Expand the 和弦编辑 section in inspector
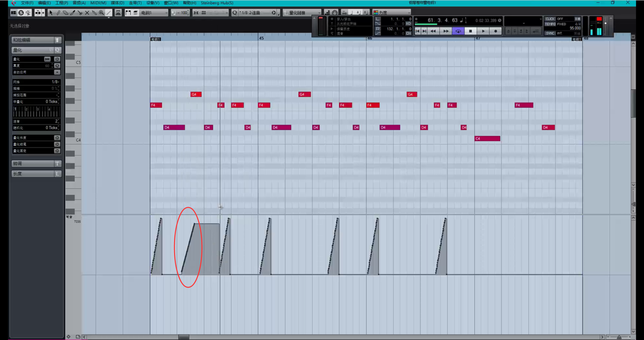 tap(36, 40)
